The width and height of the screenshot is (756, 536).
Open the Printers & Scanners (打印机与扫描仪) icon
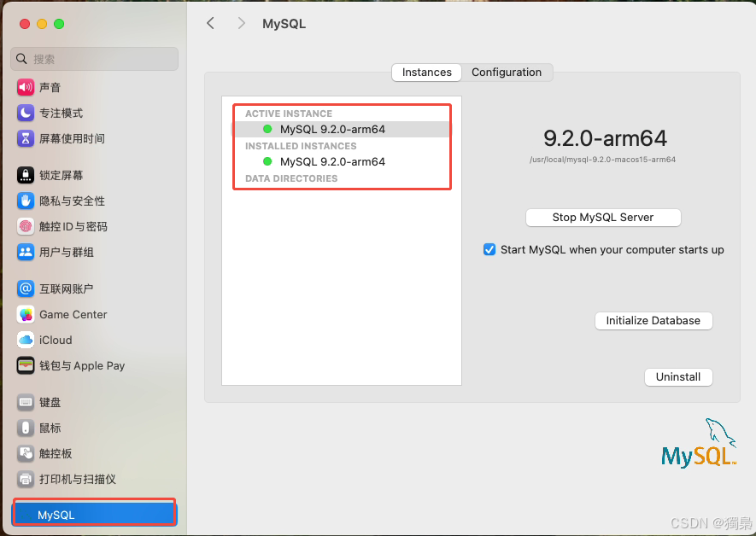pyautogui.click(x=26, y=479)
